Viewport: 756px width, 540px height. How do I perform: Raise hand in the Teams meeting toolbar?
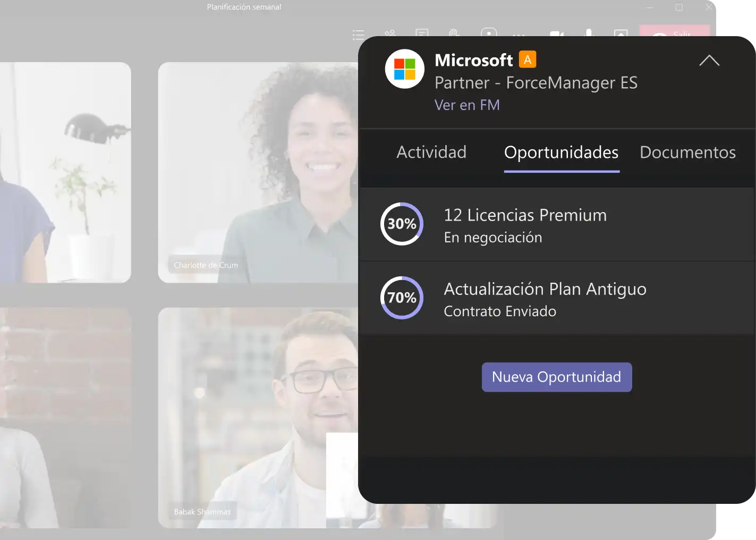point(454,33)
